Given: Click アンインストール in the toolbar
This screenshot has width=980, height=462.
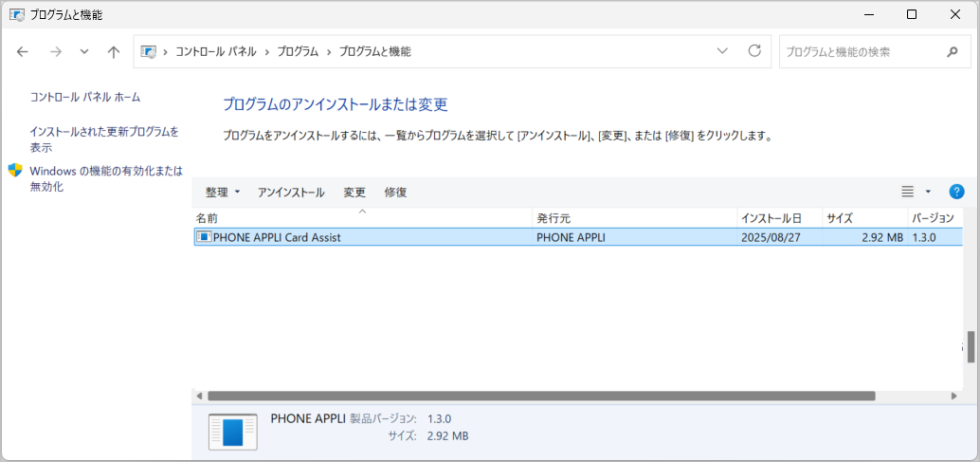Looking at the screenshot, I should 291,192.
